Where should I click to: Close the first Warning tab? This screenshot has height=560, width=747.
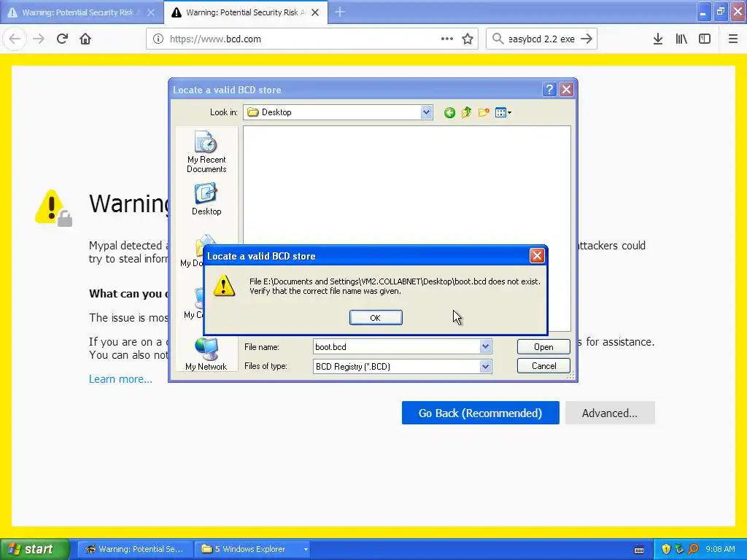click(150, 12)
